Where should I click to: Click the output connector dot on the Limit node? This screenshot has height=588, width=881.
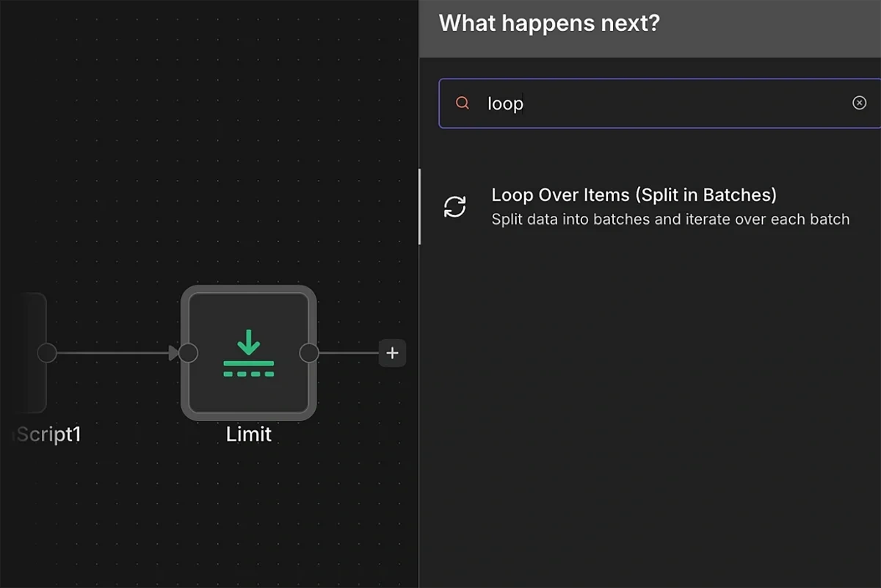coord(309,353)
